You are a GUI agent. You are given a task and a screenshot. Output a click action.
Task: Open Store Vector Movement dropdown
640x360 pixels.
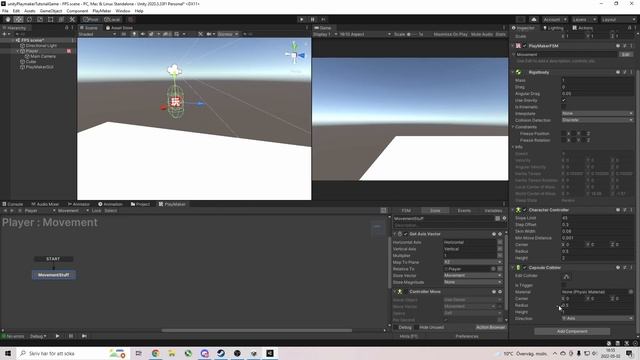(473, 276)
